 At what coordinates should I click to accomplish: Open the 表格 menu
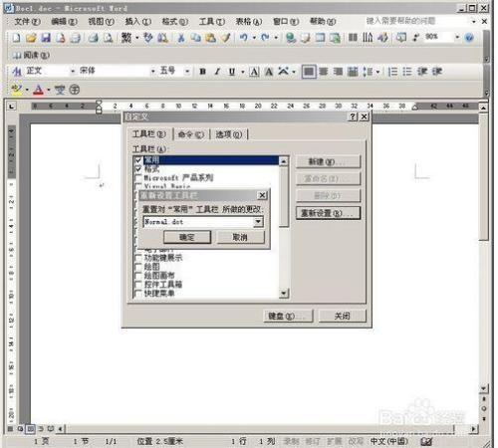(x=248, y=22)
